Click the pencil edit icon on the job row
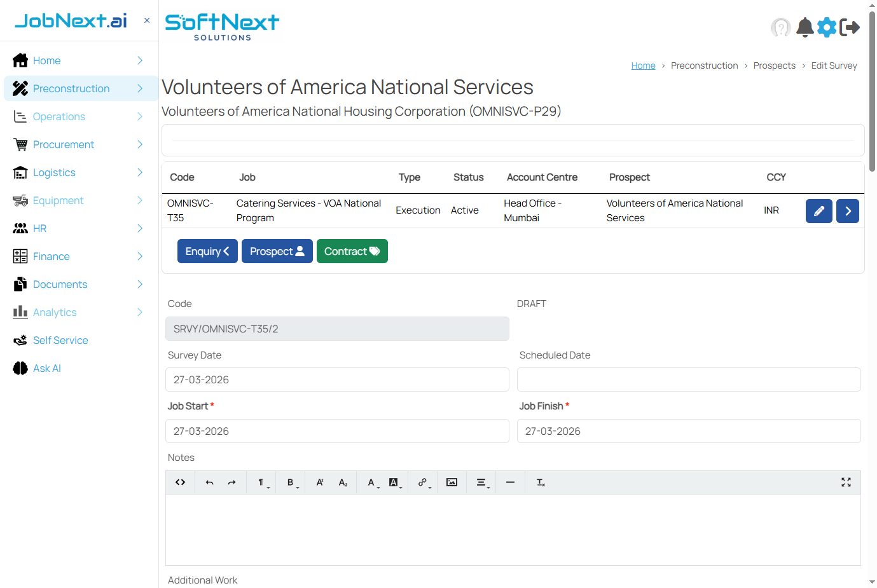877x588 pixels. pyautogui.click(x=818, y=210)
